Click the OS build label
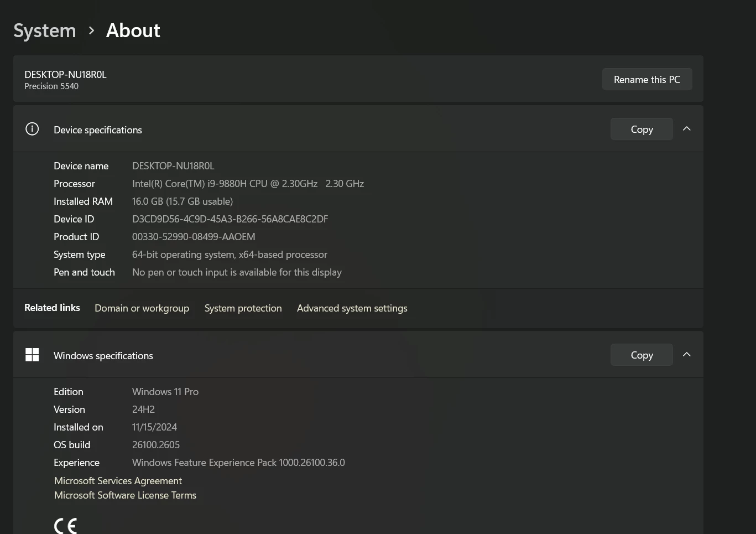This screenshot has height=534, width=756. 72,445
